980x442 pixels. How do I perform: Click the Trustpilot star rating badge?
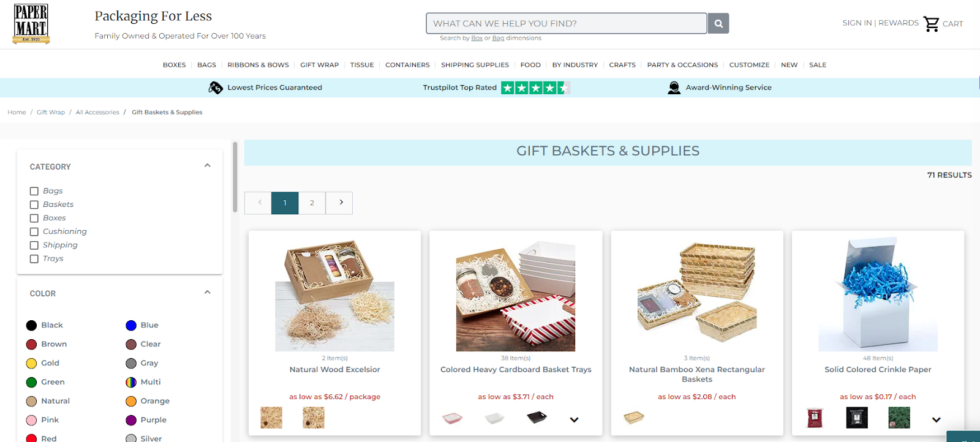point(535,88)
